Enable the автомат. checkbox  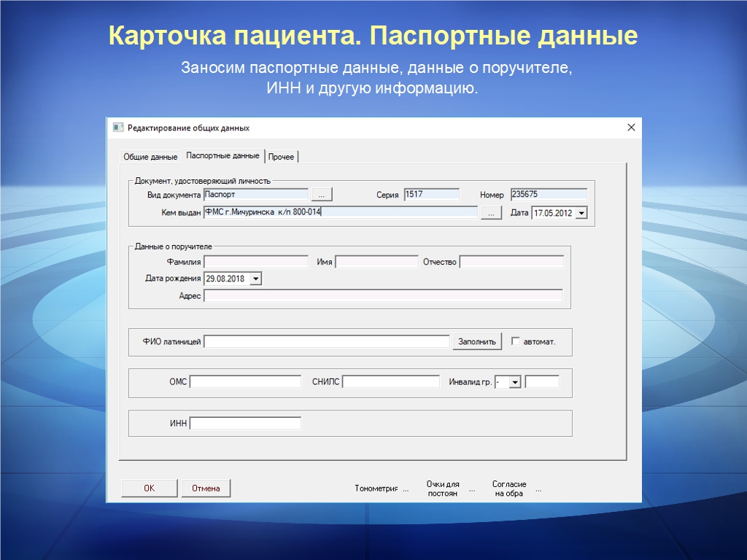(515, 341)
